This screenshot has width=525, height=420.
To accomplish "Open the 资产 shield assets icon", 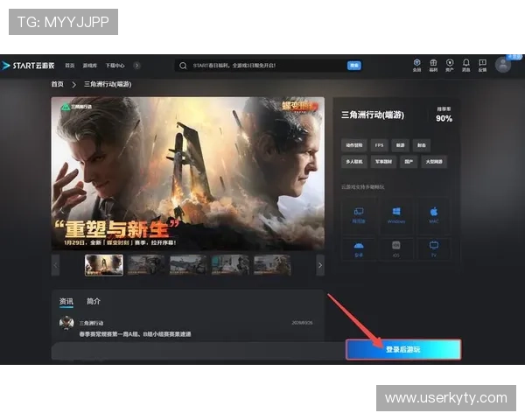I will 450,66.
